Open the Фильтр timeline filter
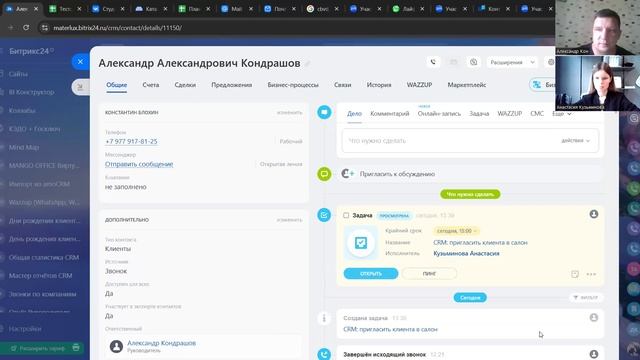 pos(586,298)
